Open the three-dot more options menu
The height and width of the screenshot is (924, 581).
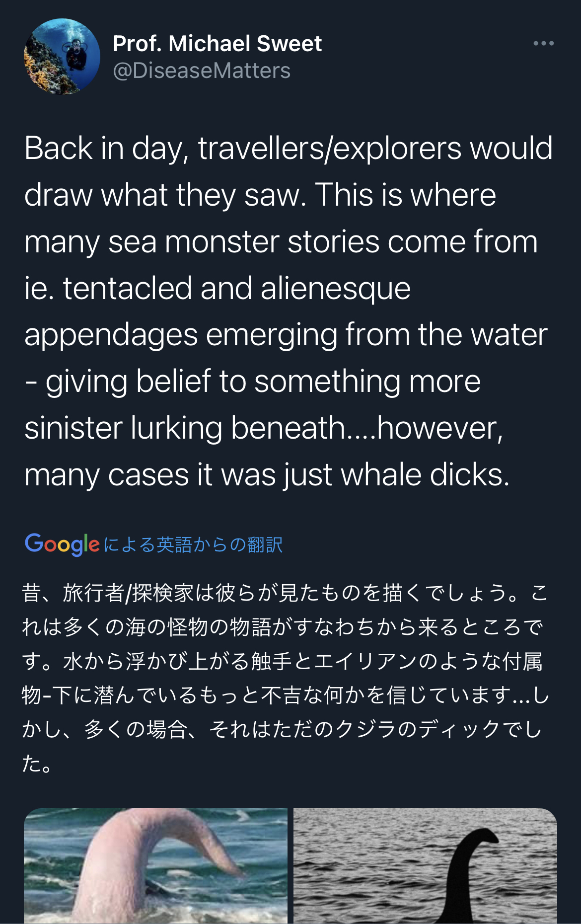coord(543,44)
